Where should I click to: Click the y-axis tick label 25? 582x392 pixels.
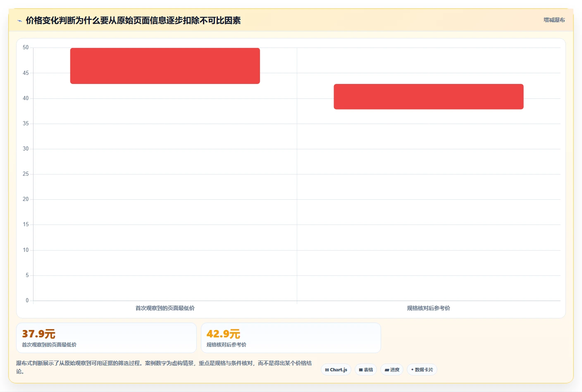(26, 174)
